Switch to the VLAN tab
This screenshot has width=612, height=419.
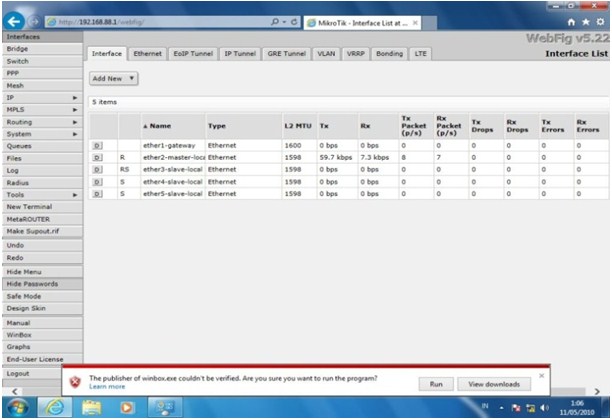coord(326,54)
